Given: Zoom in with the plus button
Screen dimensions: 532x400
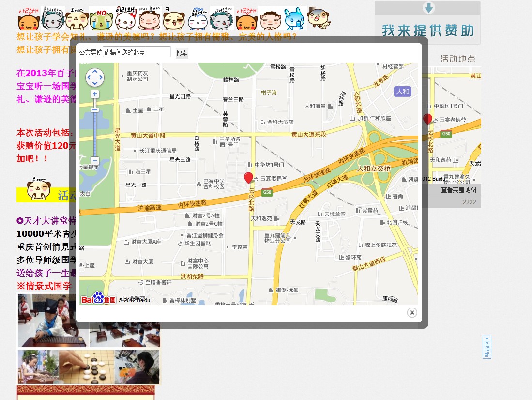Looking at the screenshot, I should pos(95,94).
